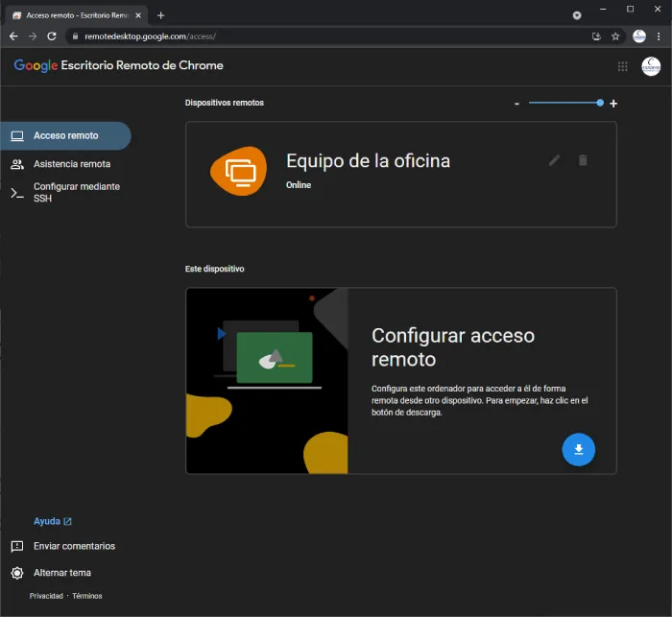Click the address bar URL

click(150, 36)
